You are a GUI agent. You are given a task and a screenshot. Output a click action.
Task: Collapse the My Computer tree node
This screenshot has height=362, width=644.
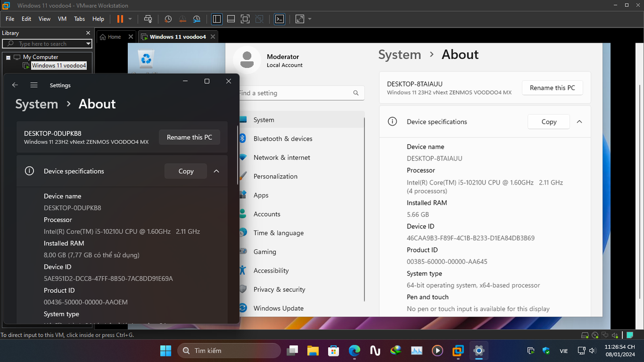click(x=8, y=57)
